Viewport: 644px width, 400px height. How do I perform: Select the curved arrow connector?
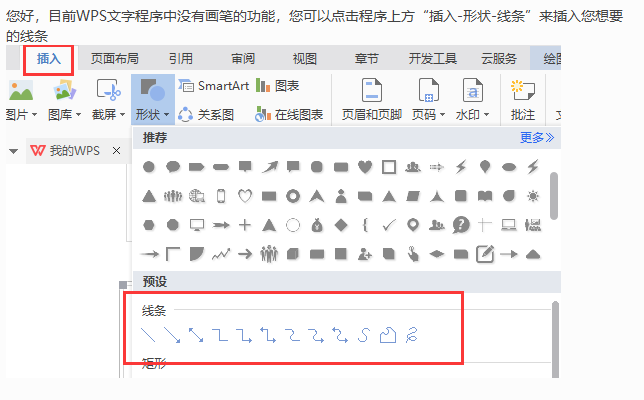pyautogui.click(x=316, y=335)
